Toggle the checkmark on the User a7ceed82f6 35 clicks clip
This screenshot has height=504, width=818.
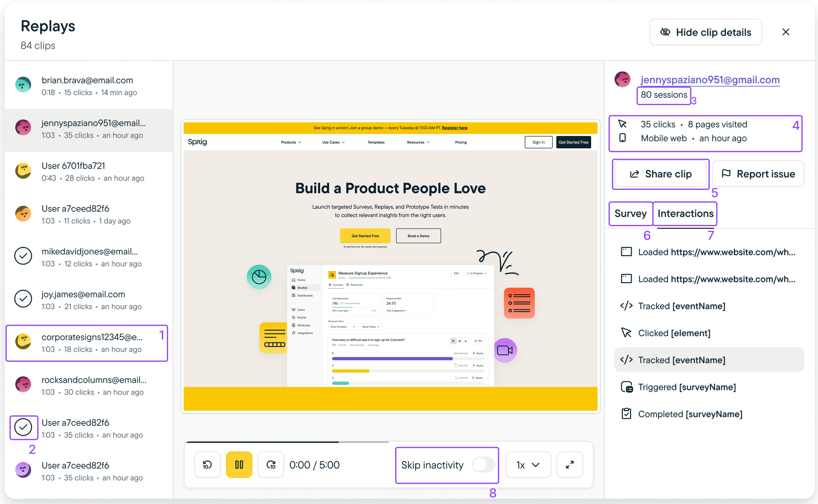pyautogui.click(x=23, y=427)
